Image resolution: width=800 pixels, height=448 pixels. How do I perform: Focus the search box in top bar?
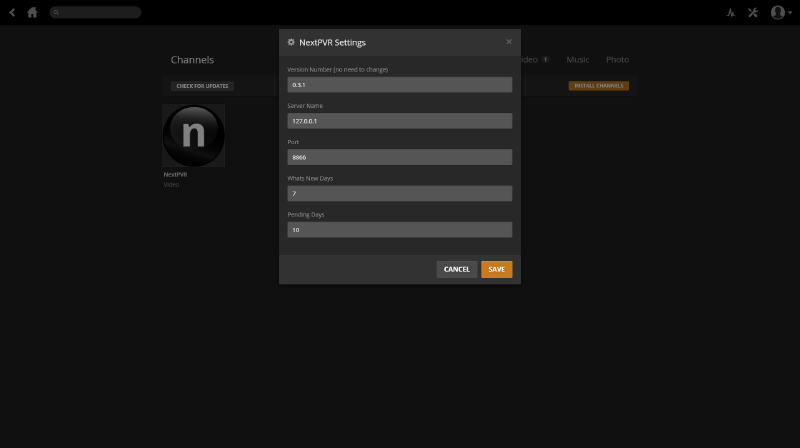coord(95,12)
